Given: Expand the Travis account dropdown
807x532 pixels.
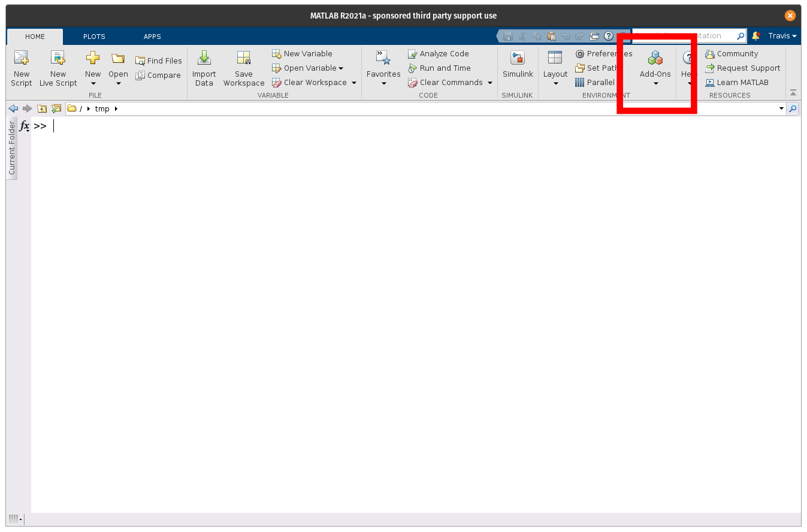Looking at the screenshot, I should pos(782,36).
